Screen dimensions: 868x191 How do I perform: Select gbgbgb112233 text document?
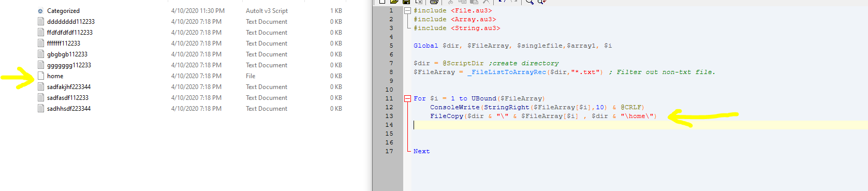67,54
